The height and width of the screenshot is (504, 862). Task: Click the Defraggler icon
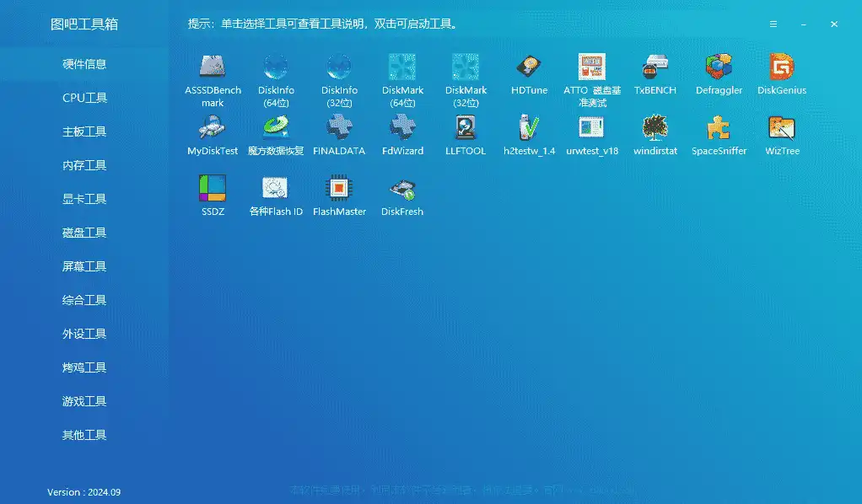[x=719, y=67]
